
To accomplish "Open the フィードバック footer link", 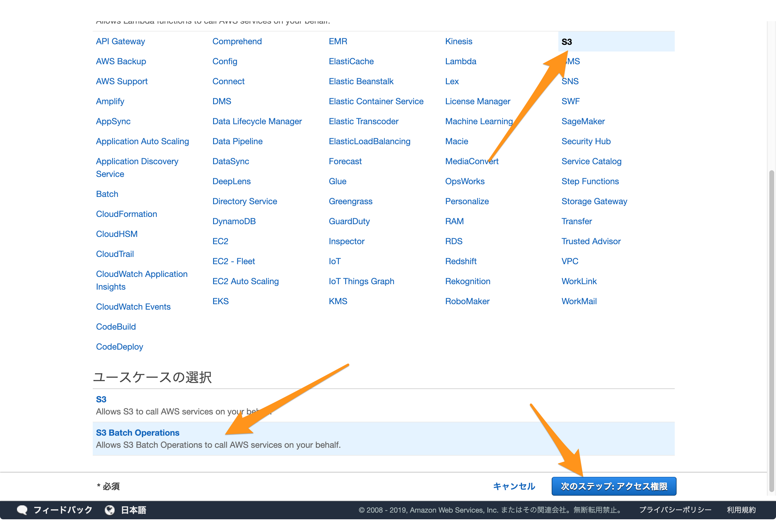I will 63,510.
